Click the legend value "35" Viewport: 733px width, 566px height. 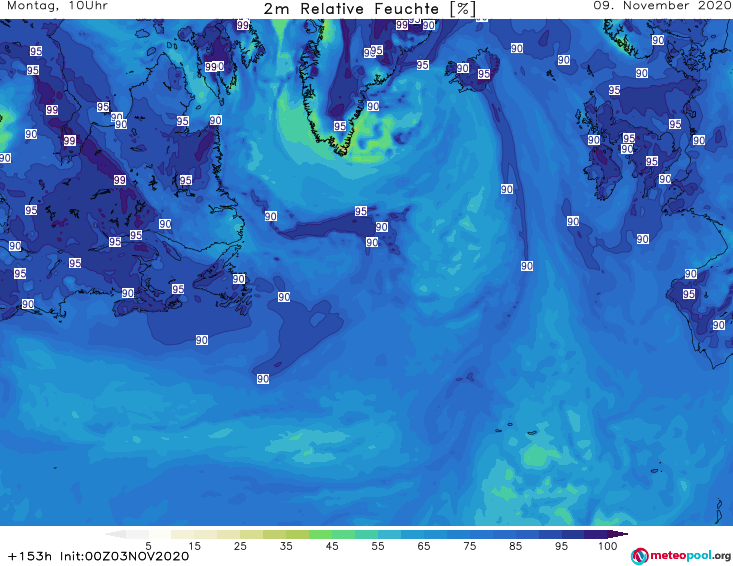(x=286, y=546)
